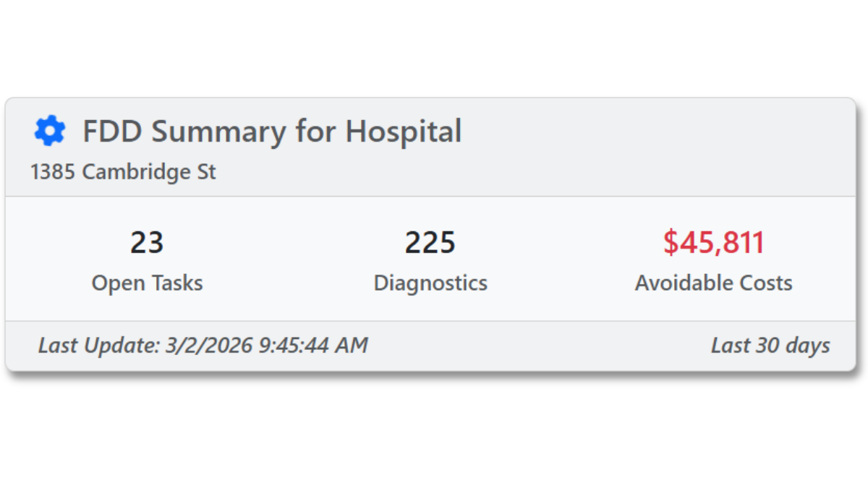Click the 9:45:44 AM time in footer
Image resolution: width=868 pixels, height=488 pixels.
click(x=313, y=346)
